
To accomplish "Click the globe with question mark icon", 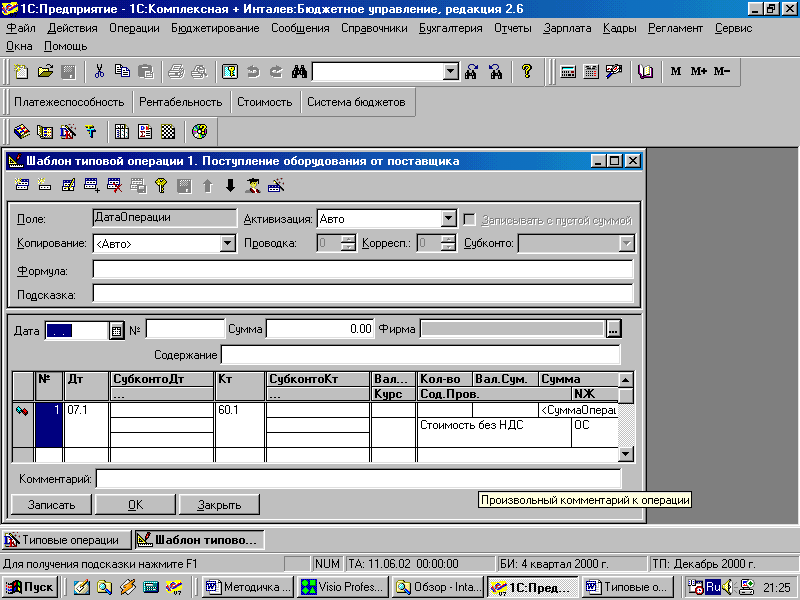I will [x=199, y=132].
